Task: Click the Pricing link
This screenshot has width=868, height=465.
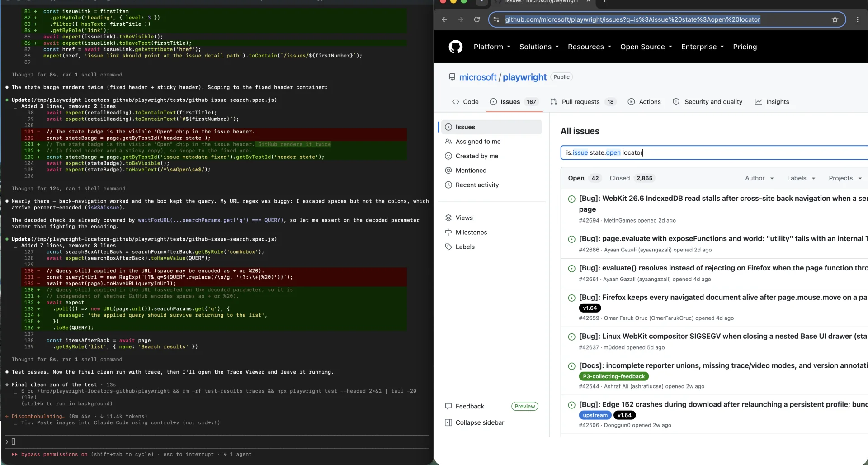Action: [x=745, y=47]
